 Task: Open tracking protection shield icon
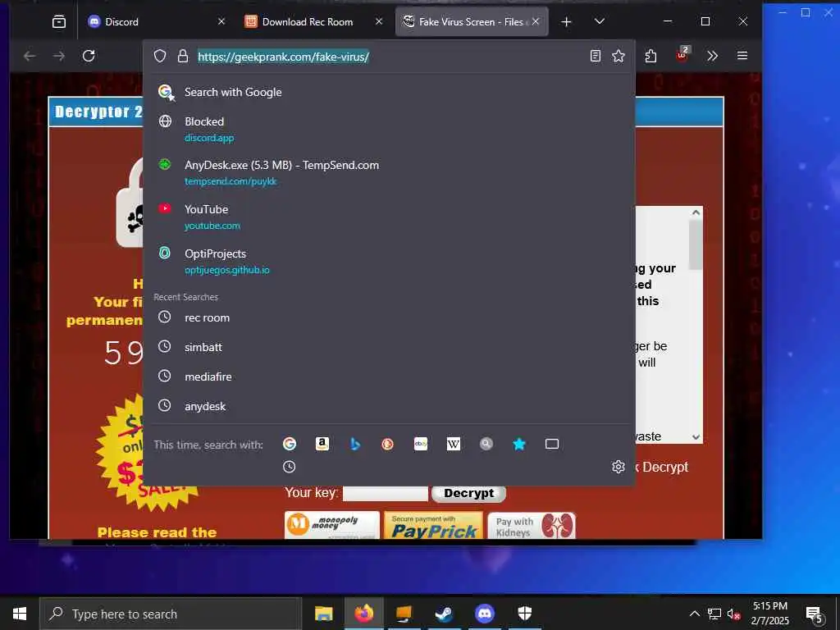pyautogui.click(x=160, y=57)
